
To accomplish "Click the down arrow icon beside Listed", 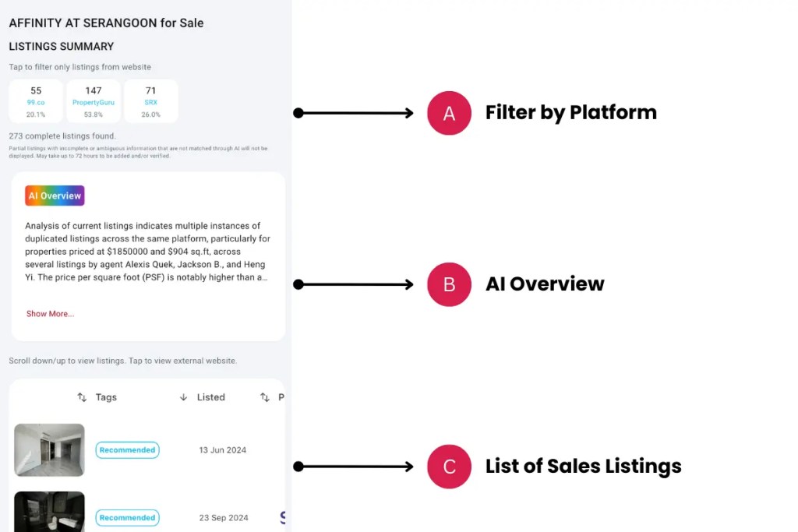I will click(x=183, y=397).
